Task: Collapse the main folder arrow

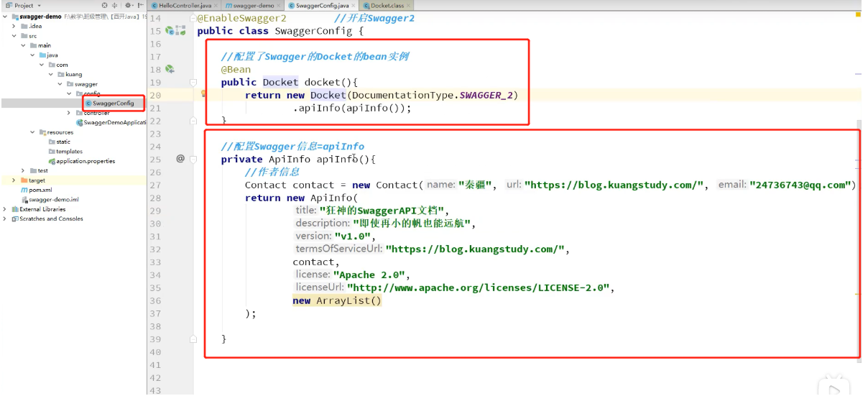Action: (x=24, y=45)
